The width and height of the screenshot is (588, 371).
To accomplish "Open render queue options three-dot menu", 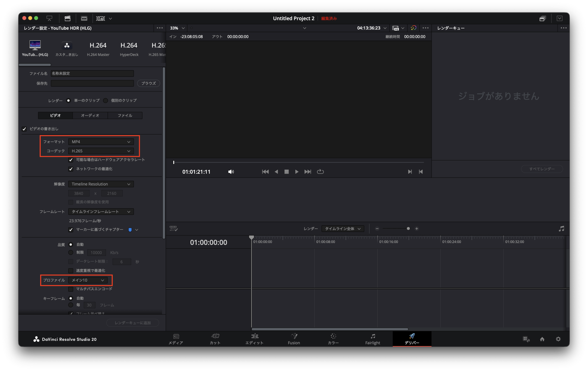I will pos(564,28).
